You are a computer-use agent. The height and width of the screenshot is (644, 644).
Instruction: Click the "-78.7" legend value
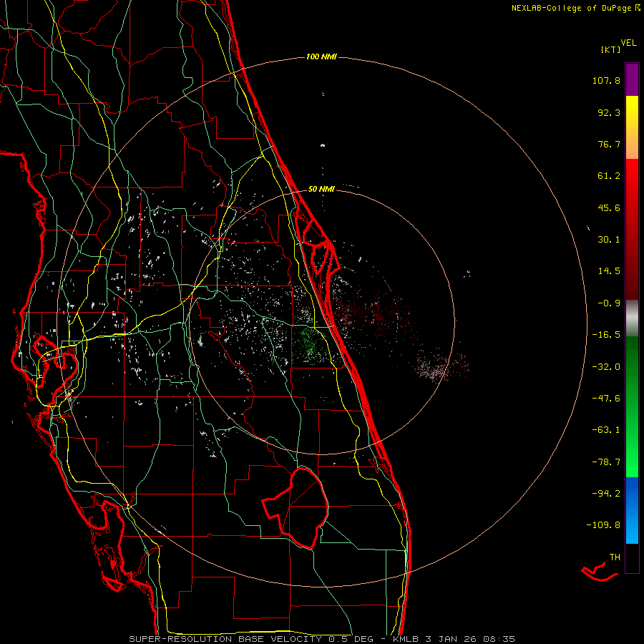click(606, 462)
